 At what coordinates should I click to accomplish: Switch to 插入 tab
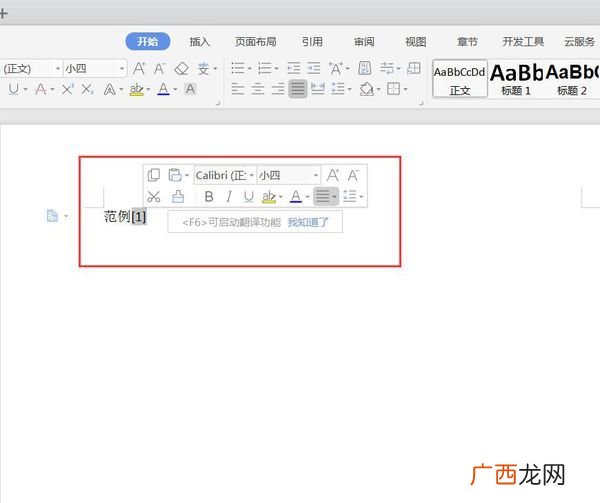(x=200, y=41)
